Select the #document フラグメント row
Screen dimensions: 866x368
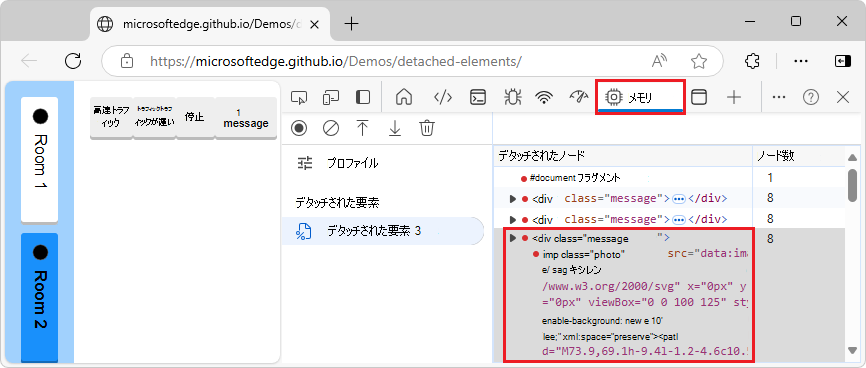669,178
